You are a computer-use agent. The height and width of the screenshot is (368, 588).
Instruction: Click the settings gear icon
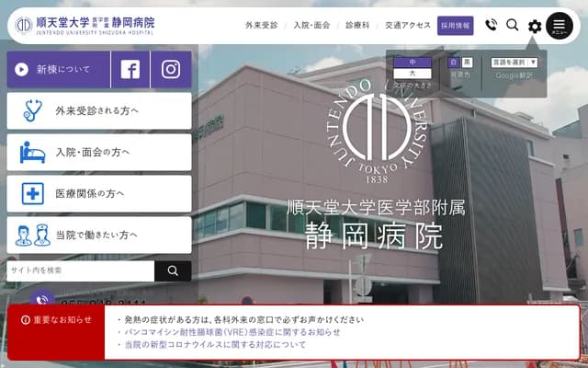[535, 27]
